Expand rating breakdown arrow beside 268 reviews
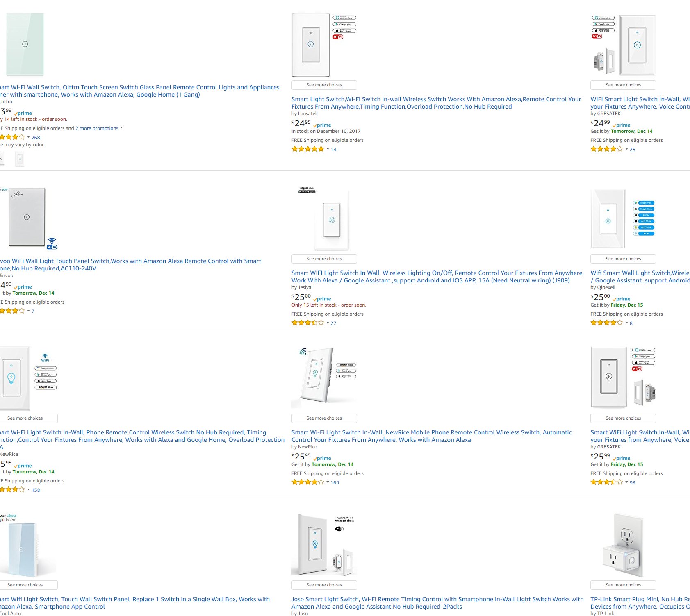The image size is (690, 616). (29, 137)
